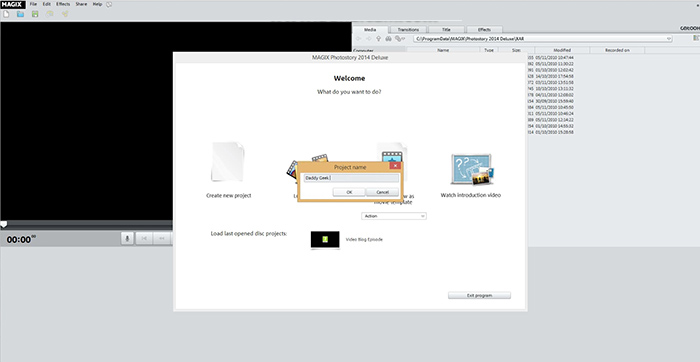
Task: Click the microphone record narration button
Action: point(127,238)
